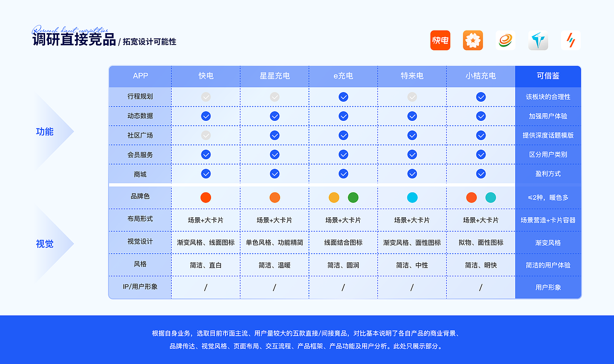Click the 特来电 app logo
This screenshot has height=364, width=614.
(538, 40)
